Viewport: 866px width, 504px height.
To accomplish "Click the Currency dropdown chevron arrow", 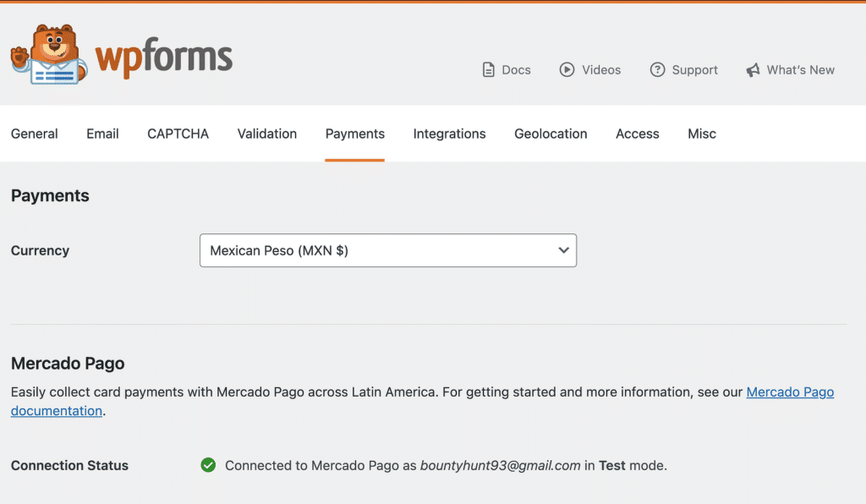I will pos(563,250).
